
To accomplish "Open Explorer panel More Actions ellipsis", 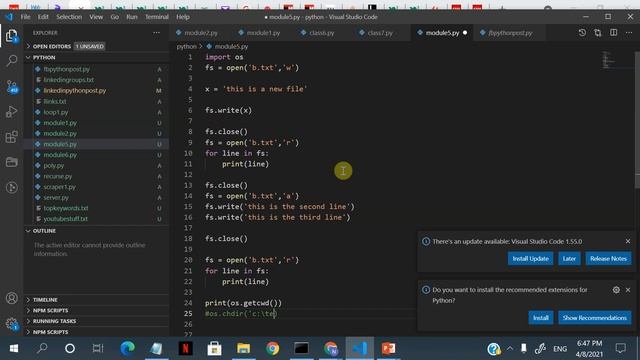I will (x=156, y=33).
